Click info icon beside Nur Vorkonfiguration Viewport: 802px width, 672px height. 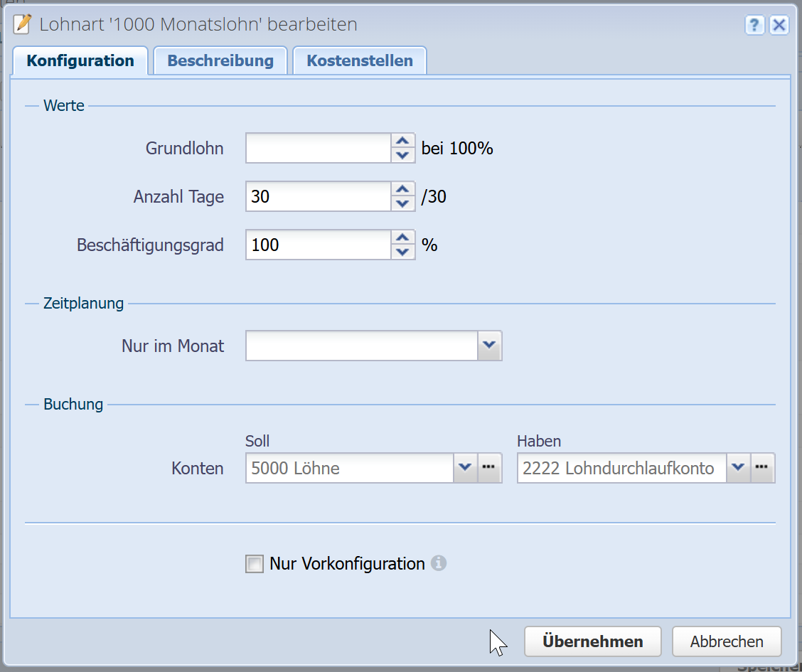tap(439, 564)
